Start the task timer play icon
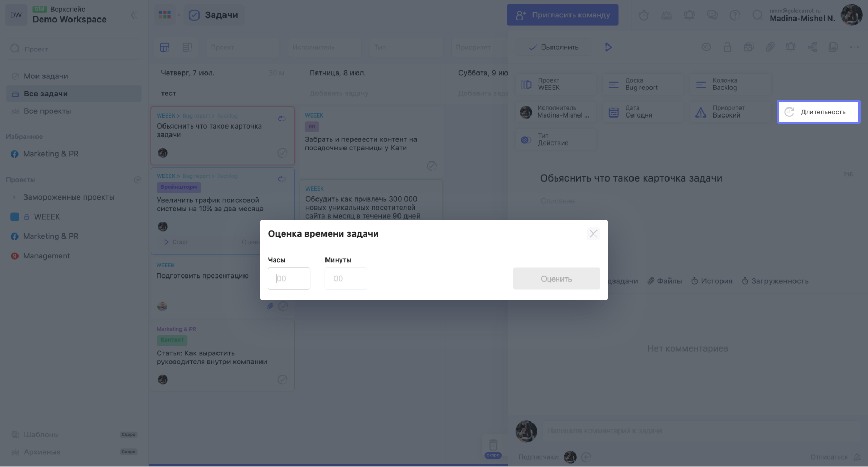The height and width of the screenshot is (467, 868). (609, 47)
